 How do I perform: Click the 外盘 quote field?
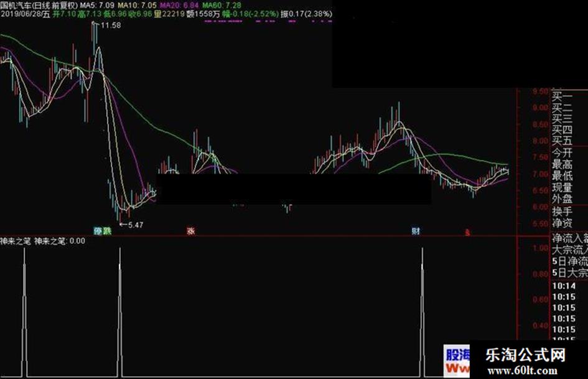click(x=562, y=199)
